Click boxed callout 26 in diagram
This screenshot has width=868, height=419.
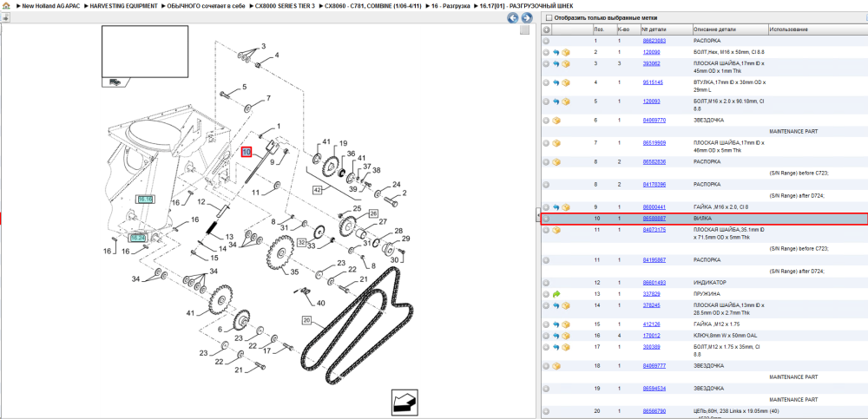373,213
